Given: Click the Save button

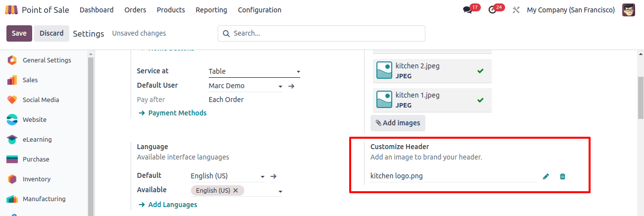Looking at the screenshot, I should point(19,33).
